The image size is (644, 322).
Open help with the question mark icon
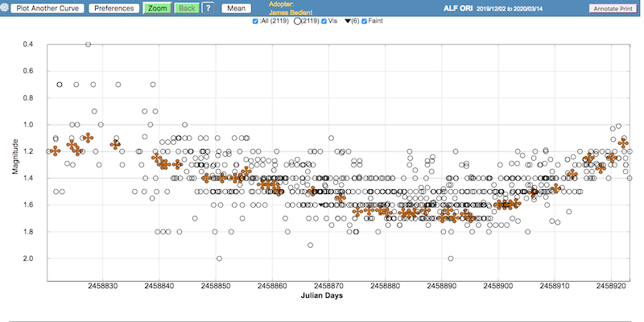point(207,8)
